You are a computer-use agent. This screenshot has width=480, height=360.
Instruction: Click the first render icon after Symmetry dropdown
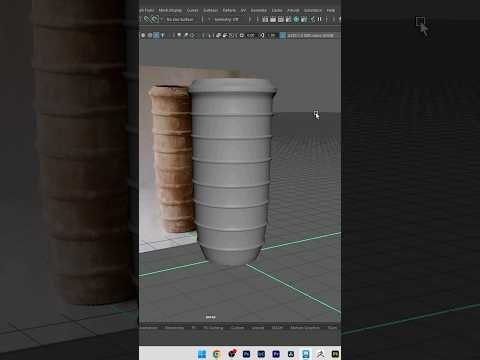click(265, 20)
